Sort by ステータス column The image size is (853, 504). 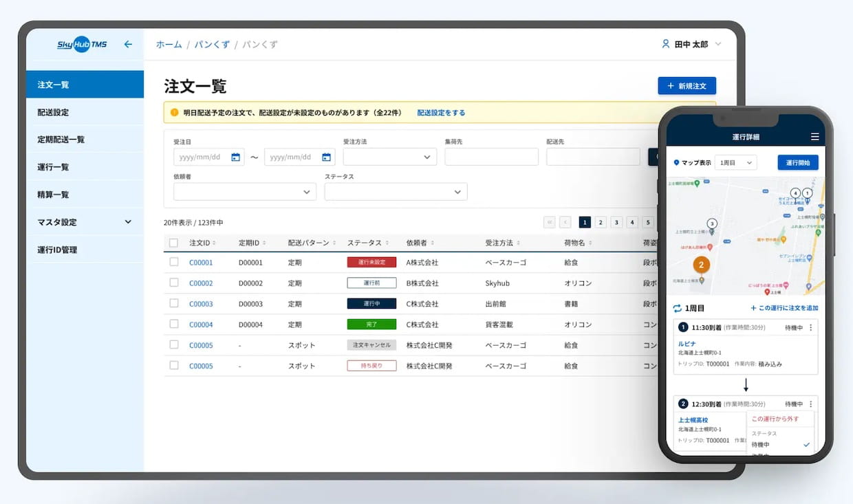[387, 243]
